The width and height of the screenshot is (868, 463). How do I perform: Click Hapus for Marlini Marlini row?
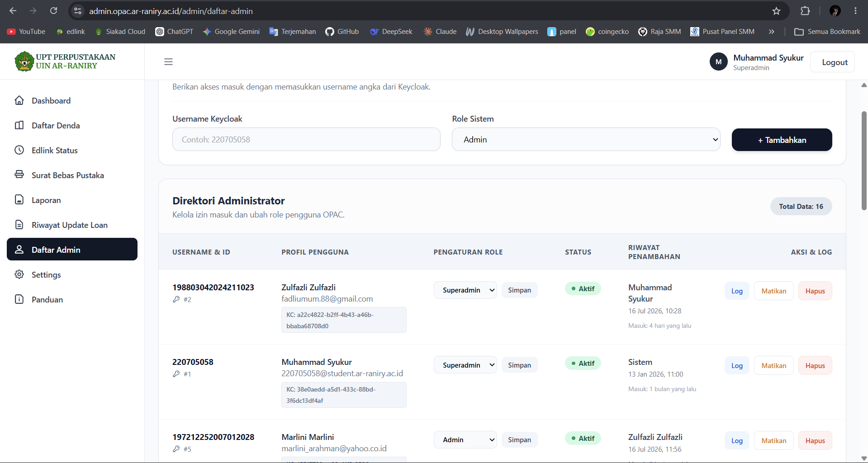815,441
